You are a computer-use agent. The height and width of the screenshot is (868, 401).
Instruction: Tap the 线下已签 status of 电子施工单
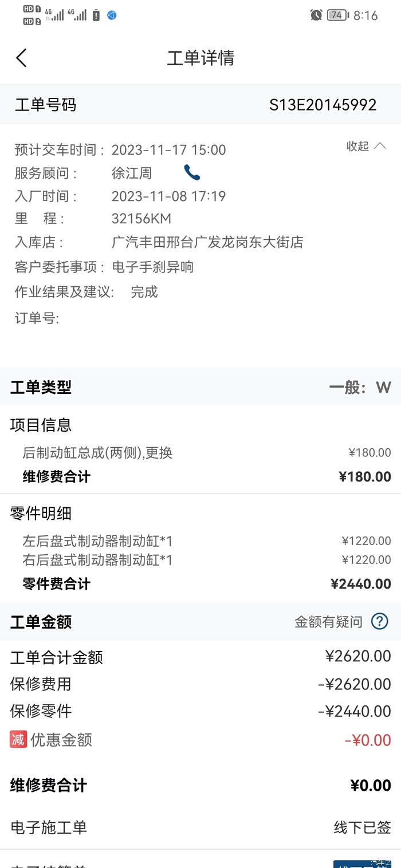(362, 827)
